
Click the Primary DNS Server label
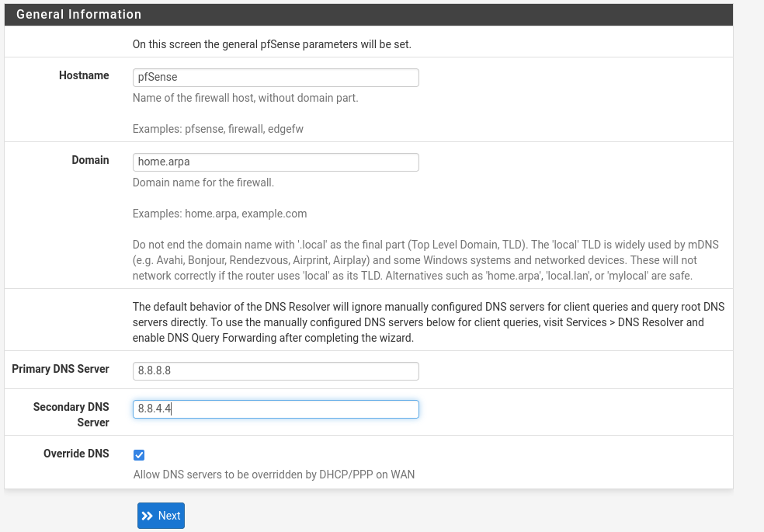pyautogui.click(x=61, y=369)
